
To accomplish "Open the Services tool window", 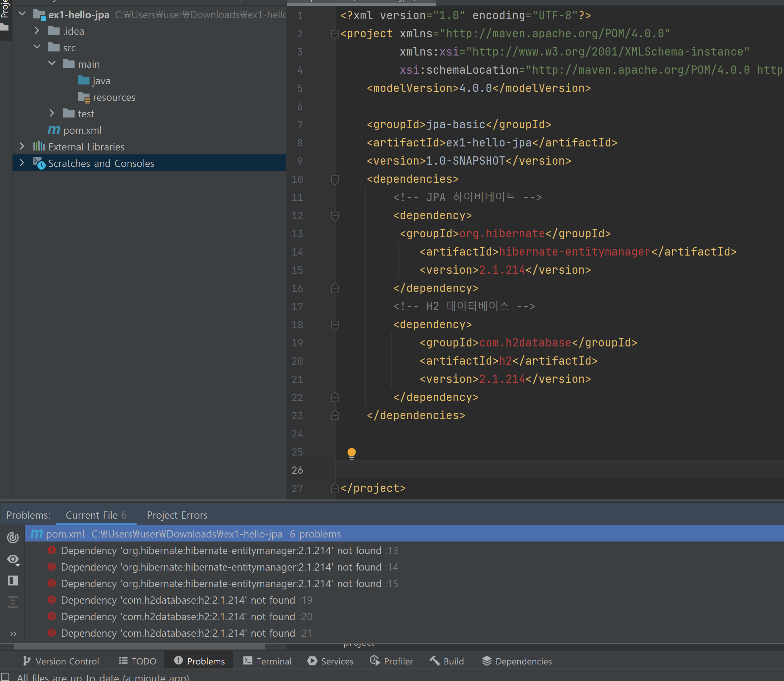I will coord(330,661).
